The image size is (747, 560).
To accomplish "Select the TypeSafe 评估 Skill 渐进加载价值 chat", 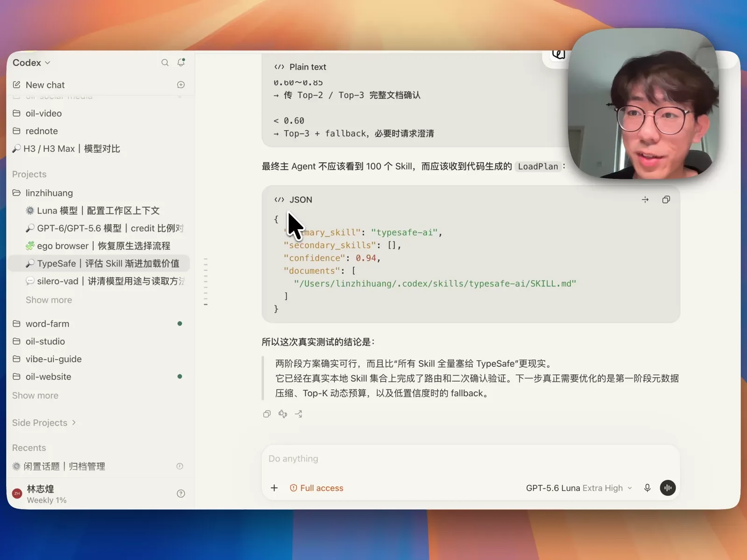I will 98,264.
